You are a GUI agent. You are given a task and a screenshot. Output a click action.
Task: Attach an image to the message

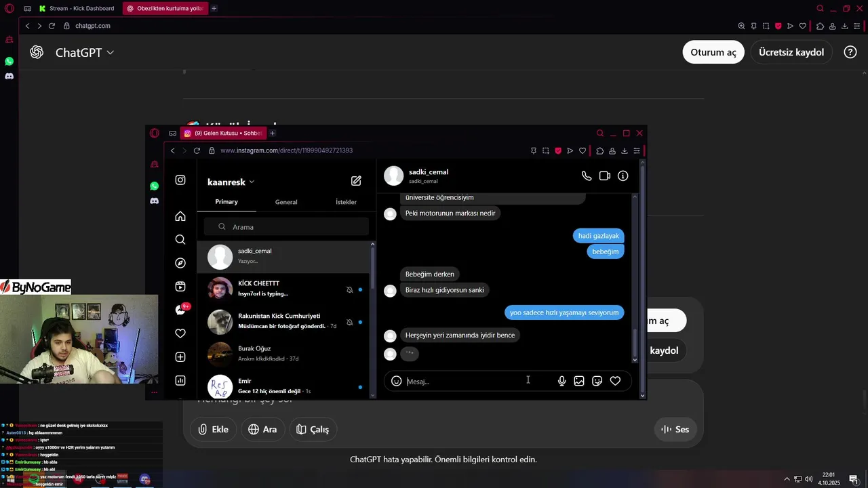(579, 381)
